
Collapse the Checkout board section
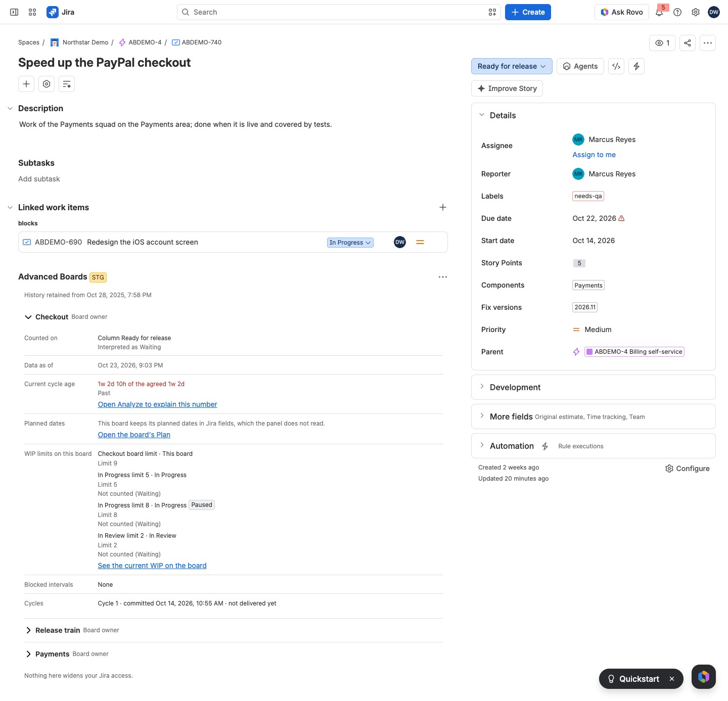tap(28, 317)
